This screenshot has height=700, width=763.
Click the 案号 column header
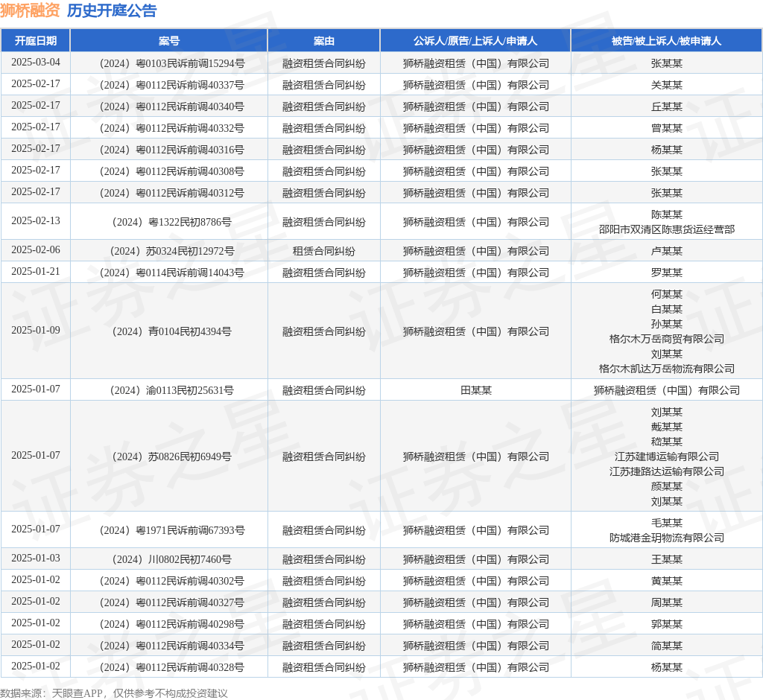coord(169,41)
